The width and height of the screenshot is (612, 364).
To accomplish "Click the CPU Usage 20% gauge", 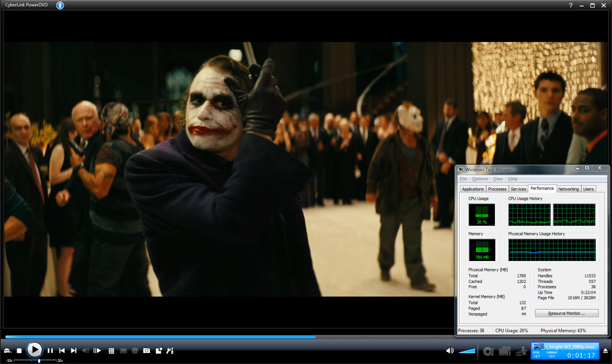I will [482, 214].
